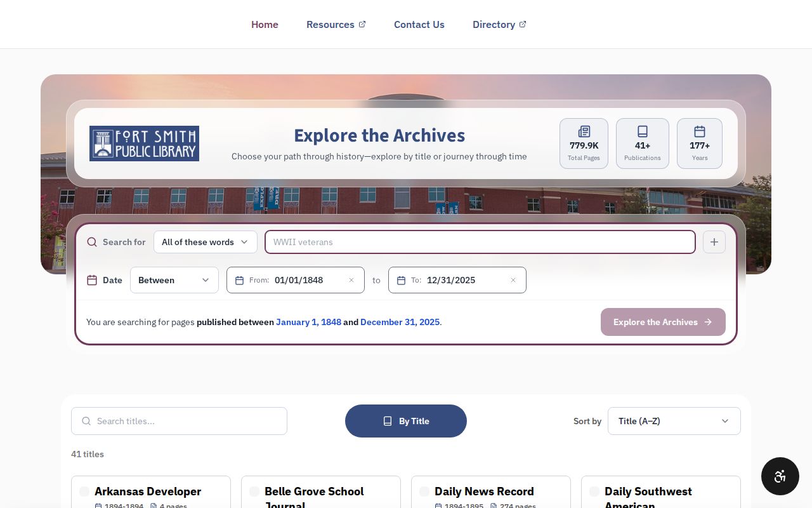Select the Arkansas Developer title checkbox
This screenshot has width=812, height=508.
[84, 491]
